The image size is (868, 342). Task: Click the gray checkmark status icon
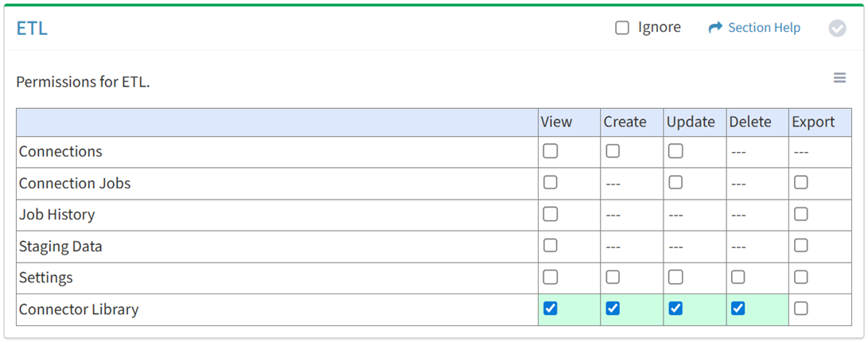pos(837,29)
